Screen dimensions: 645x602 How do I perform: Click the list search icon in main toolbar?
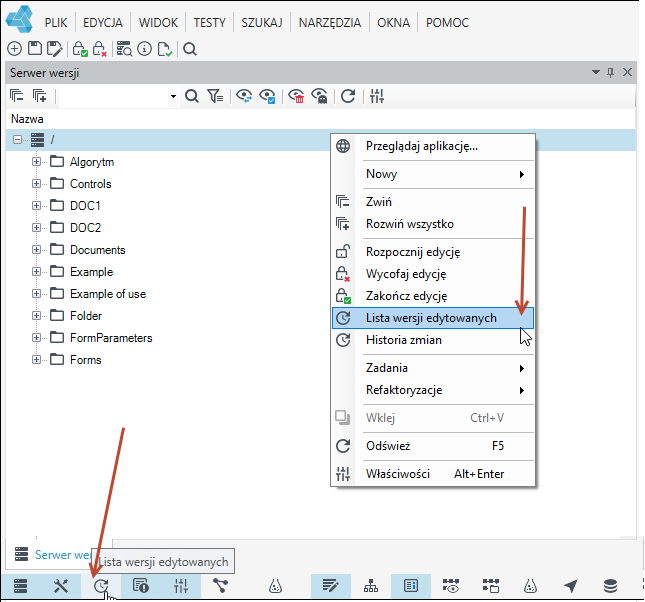(x=124, y=49)
